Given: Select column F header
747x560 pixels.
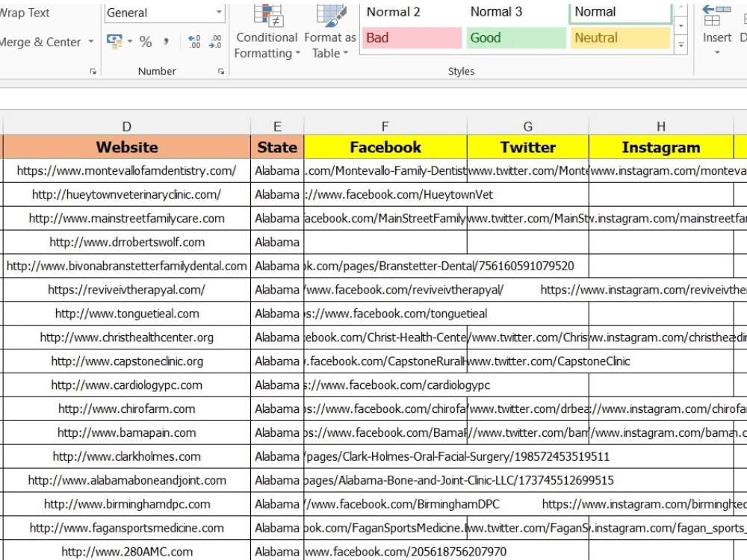Looking at the screenshot, I should tap(385, 126).
